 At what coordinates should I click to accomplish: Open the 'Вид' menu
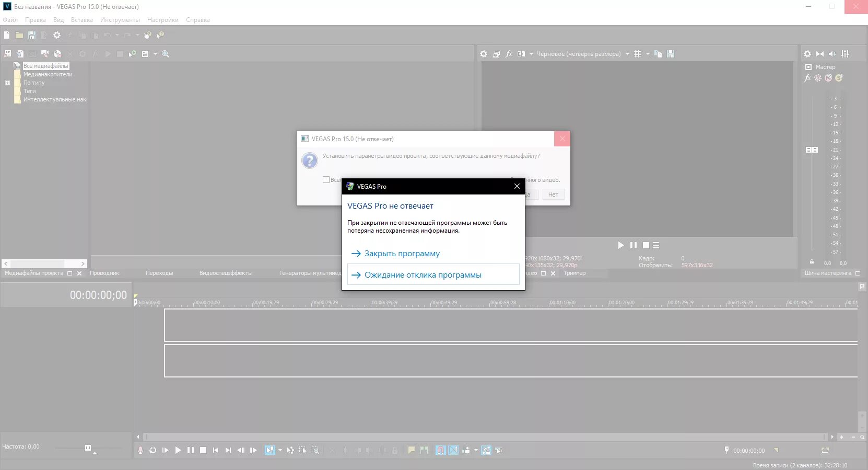(58, 20)
